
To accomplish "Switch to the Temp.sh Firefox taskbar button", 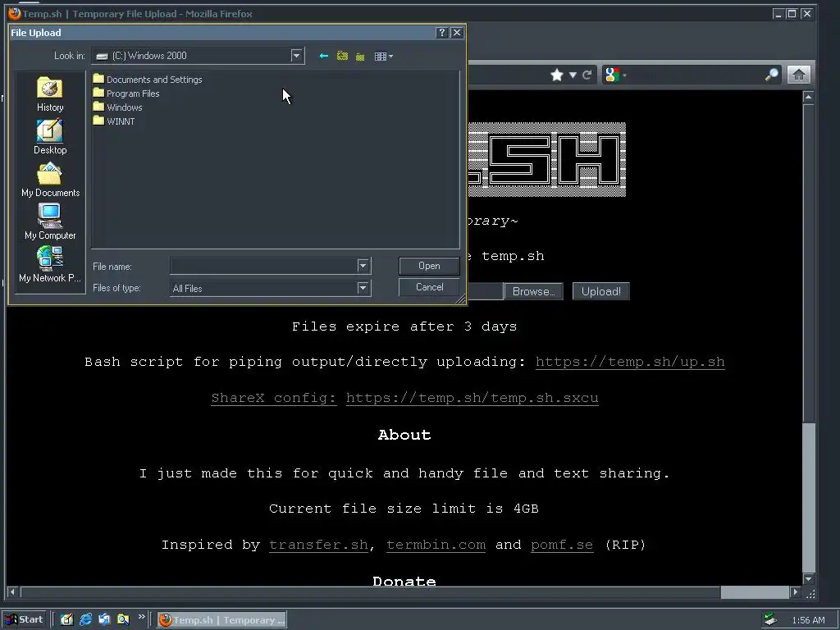I will coord(221,620).
